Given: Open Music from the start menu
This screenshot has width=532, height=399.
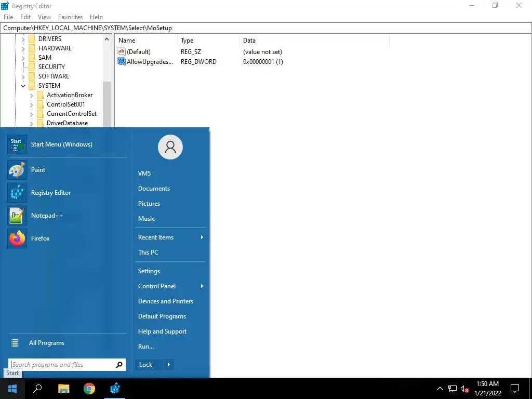Looking at the screenshot, I should [x=146, y=219].
